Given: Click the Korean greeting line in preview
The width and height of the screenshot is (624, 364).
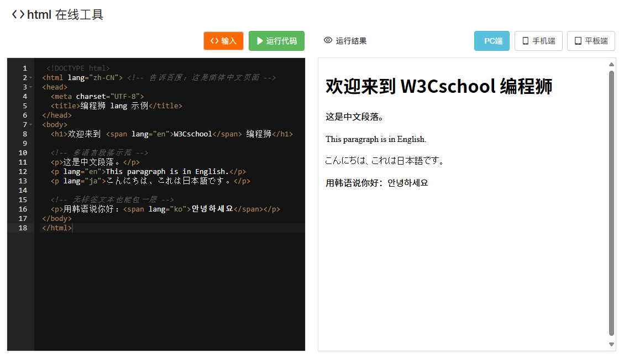Looking at the screenshot, I should point(376,183).
